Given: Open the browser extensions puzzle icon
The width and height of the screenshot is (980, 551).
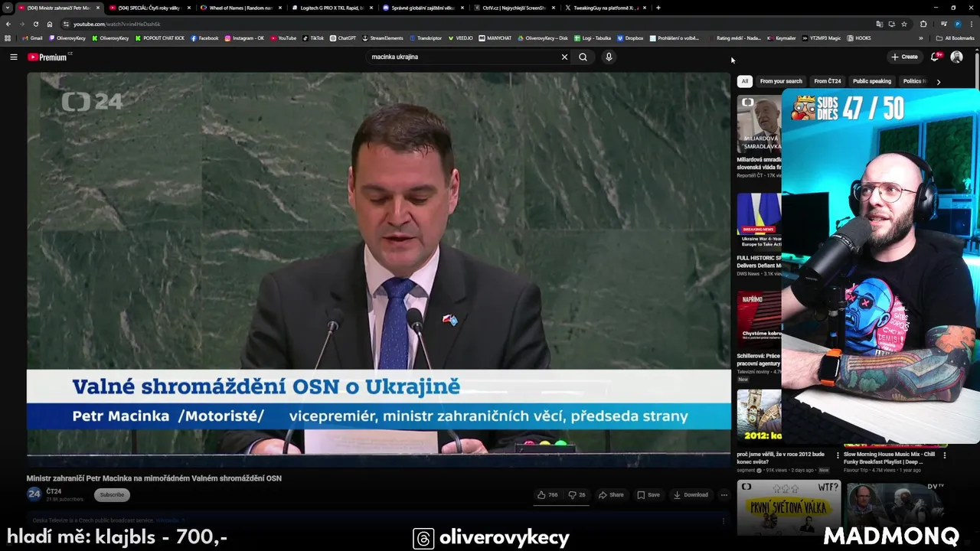Looking at the screenshot, I should (923, 24).
